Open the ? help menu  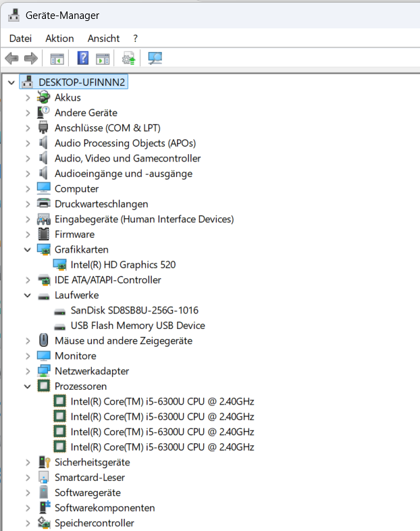coord(135,39)
